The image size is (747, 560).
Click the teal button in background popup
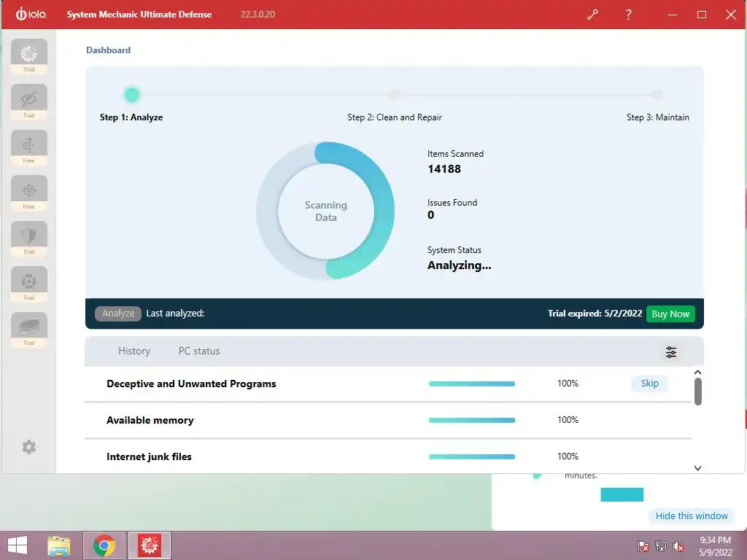622,494
